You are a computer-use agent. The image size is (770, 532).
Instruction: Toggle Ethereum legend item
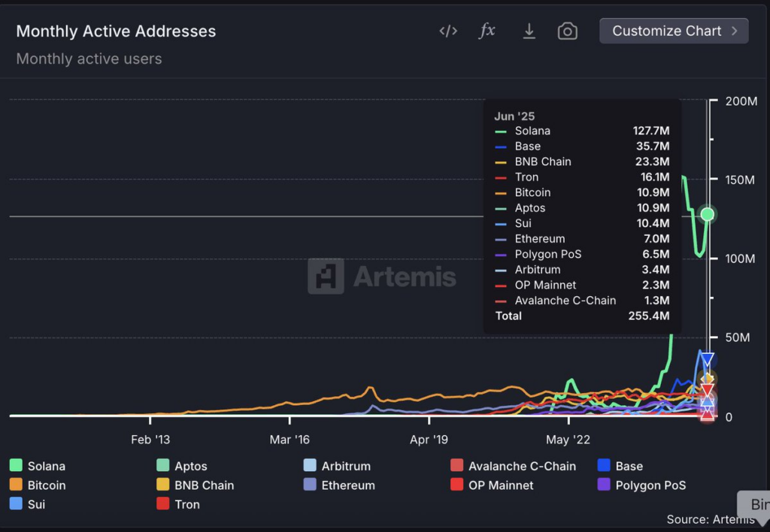tap(339, 485)
